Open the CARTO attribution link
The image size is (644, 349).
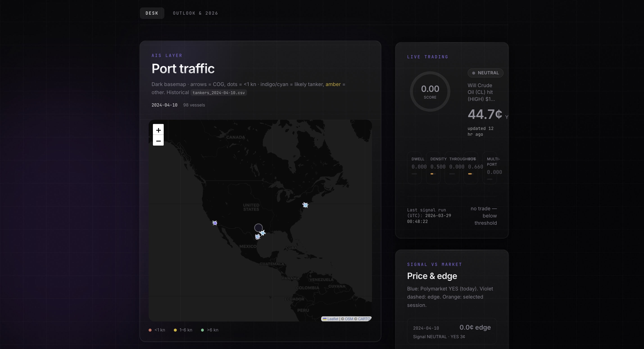coord(364,319)
